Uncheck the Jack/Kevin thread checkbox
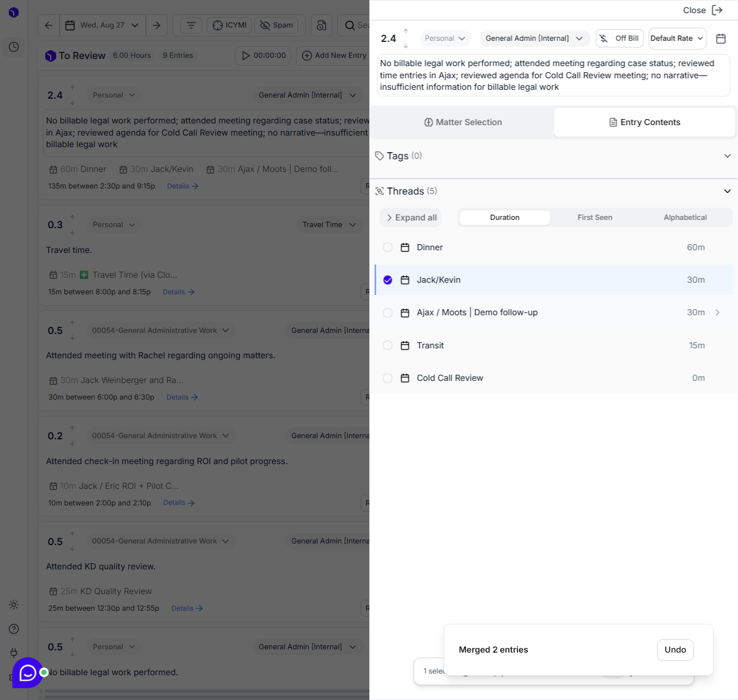 point(388,280)
